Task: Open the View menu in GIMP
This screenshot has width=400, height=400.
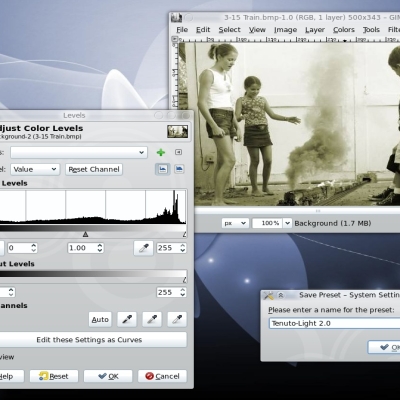Action: pos(257,30)
